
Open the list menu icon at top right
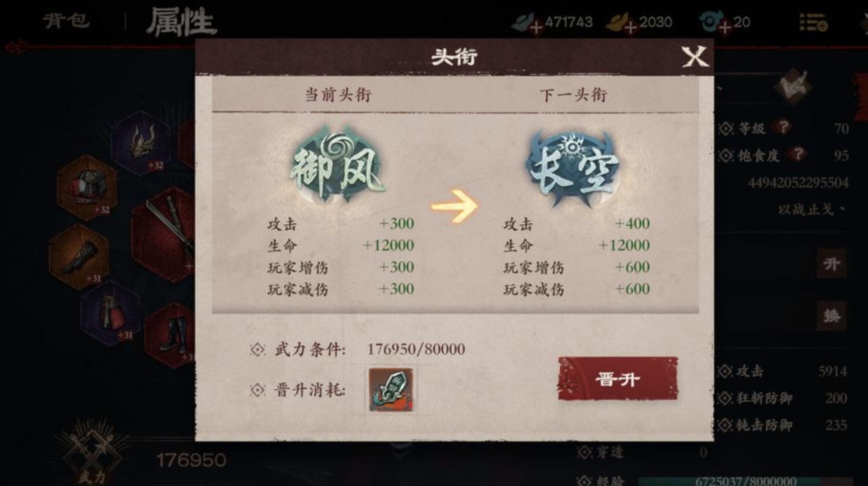point(813,22)
